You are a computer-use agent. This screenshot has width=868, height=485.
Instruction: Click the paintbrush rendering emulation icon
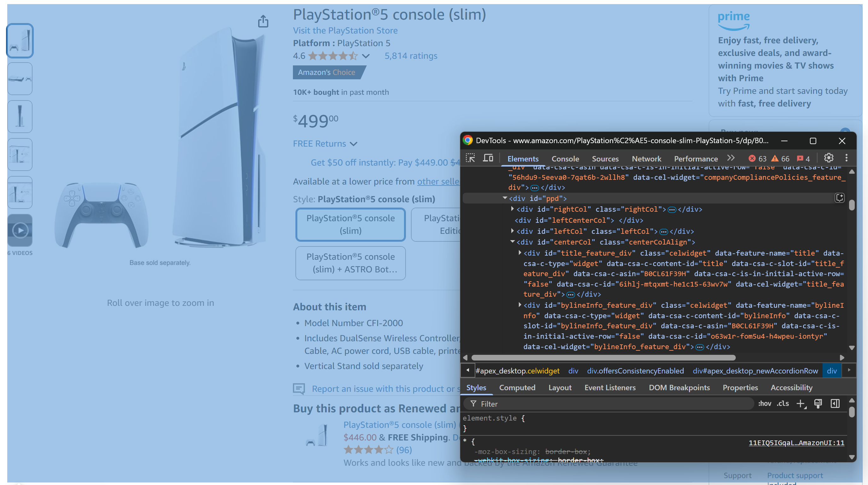[818, 404]
